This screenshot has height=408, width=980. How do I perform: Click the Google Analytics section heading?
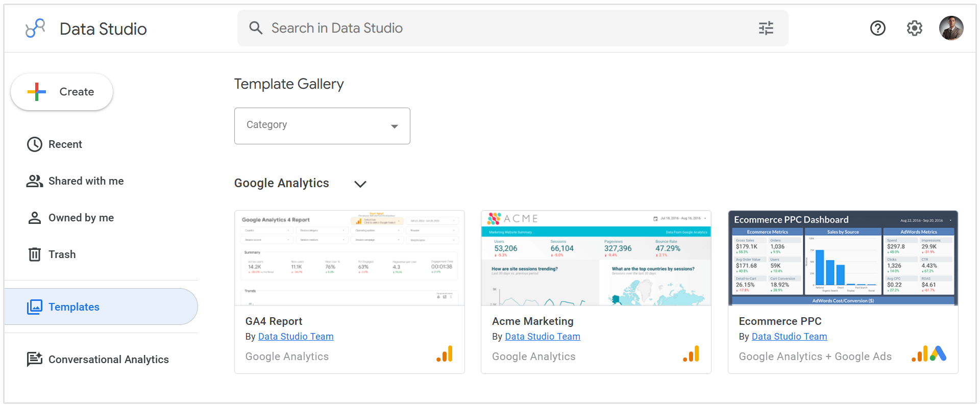282,183
